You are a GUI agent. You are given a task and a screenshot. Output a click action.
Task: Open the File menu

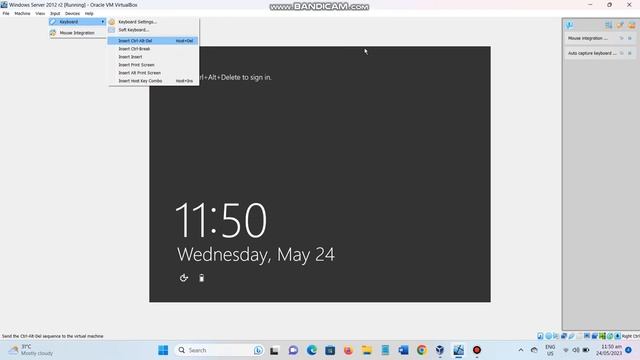coord(6,13)
